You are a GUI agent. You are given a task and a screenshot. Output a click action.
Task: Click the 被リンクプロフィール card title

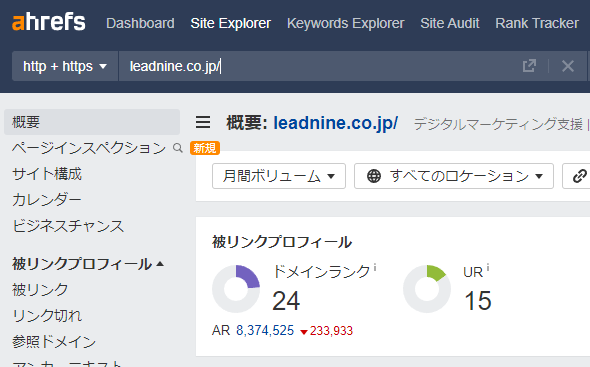coord(282,242)
